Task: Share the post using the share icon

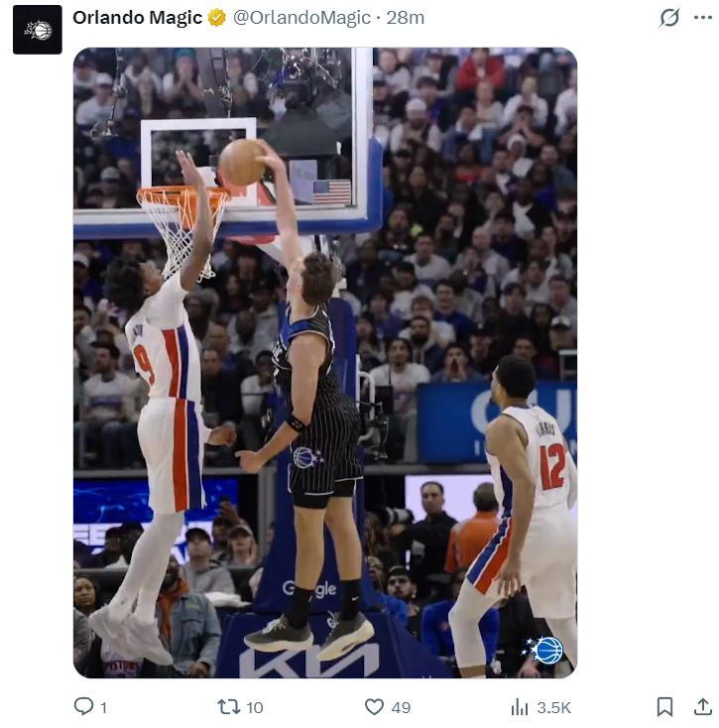Action: [x=702, y=706]
